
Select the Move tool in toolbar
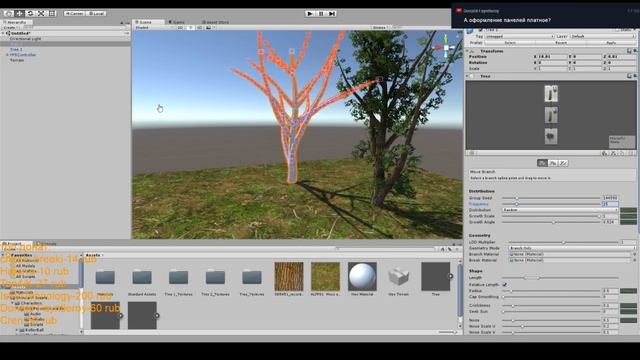click(19, 13)
